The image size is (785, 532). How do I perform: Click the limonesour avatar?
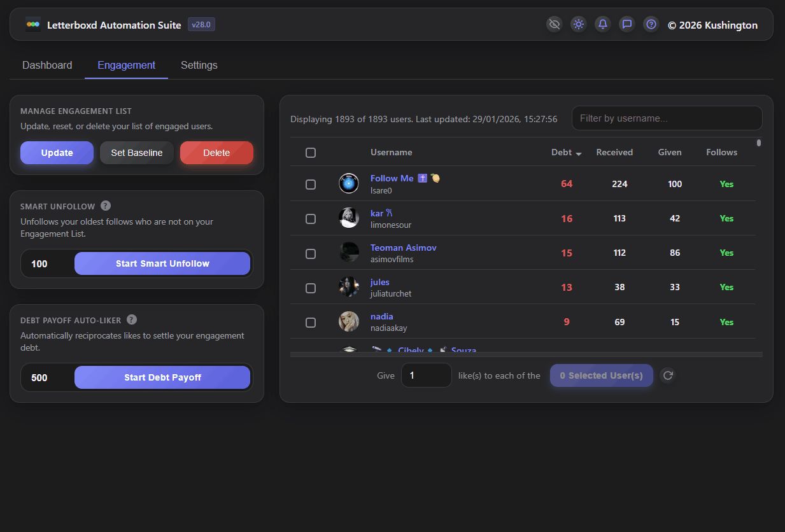tap(349, 218)
